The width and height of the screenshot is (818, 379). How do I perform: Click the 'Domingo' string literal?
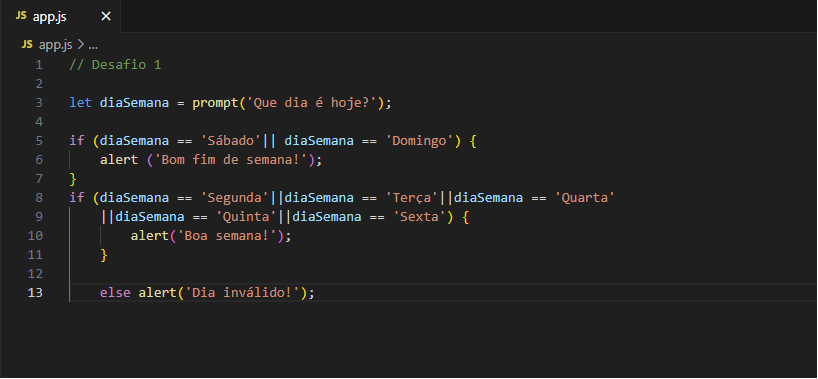(x=419, y=141)
